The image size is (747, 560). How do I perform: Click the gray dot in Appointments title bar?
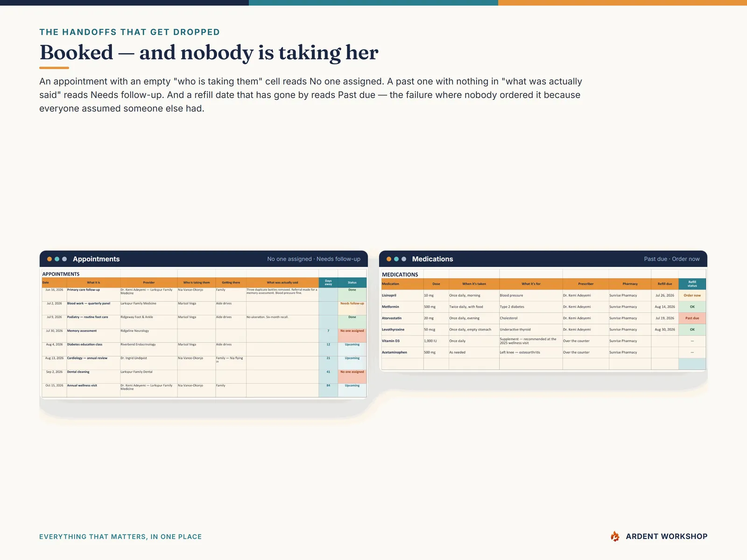coord(64,259)
